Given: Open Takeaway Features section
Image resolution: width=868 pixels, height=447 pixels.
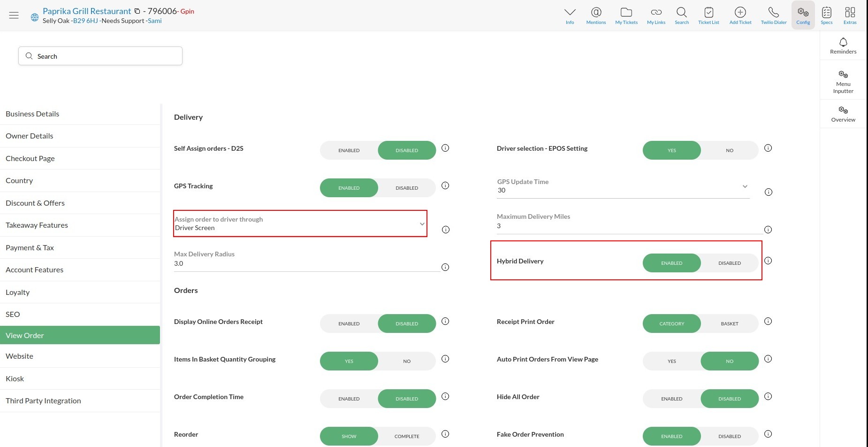Looking at the screenshot, I should pos(80,225).
